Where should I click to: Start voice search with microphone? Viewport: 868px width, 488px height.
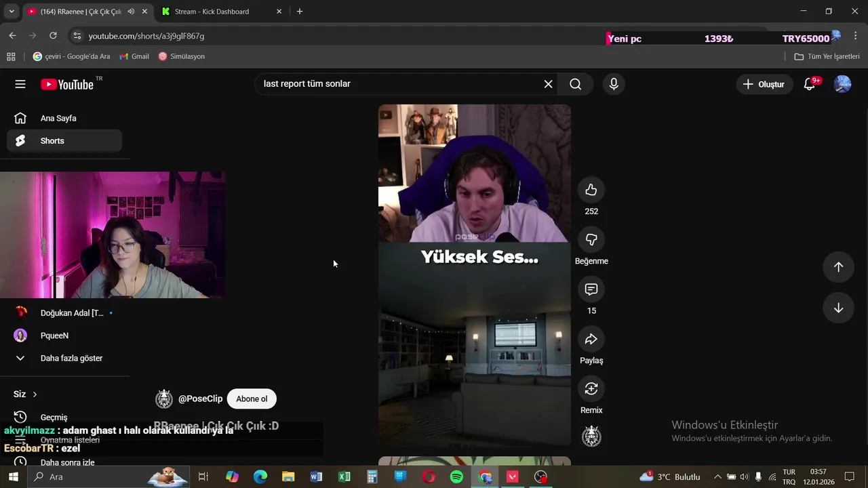click(614, 84)
